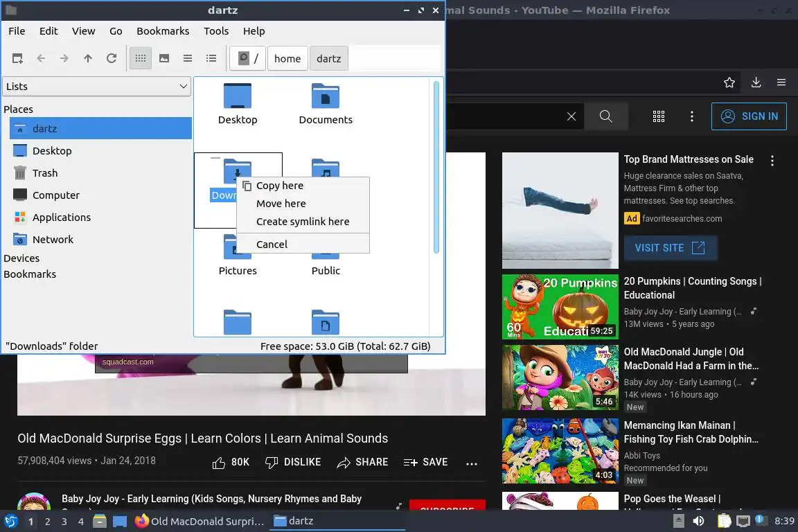
Task: Open YouTube settings three-dot menu
Action: (691, 116)
